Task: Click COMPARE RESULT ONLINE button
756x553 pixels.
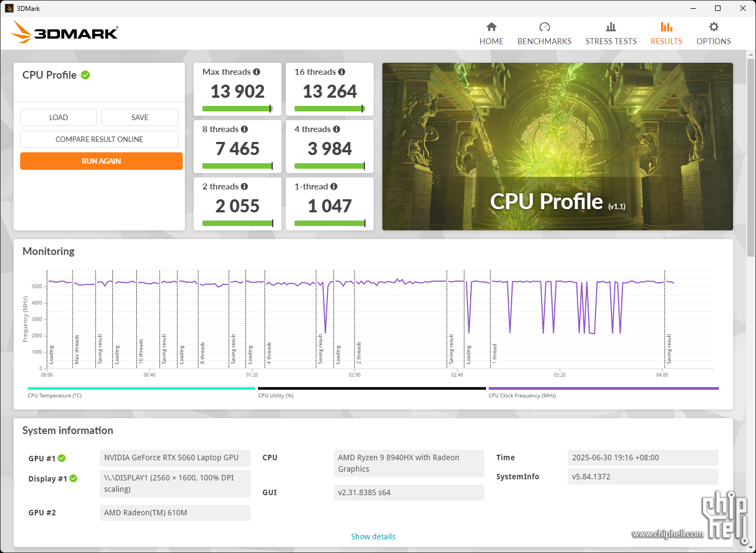Action: coord(99,139)
